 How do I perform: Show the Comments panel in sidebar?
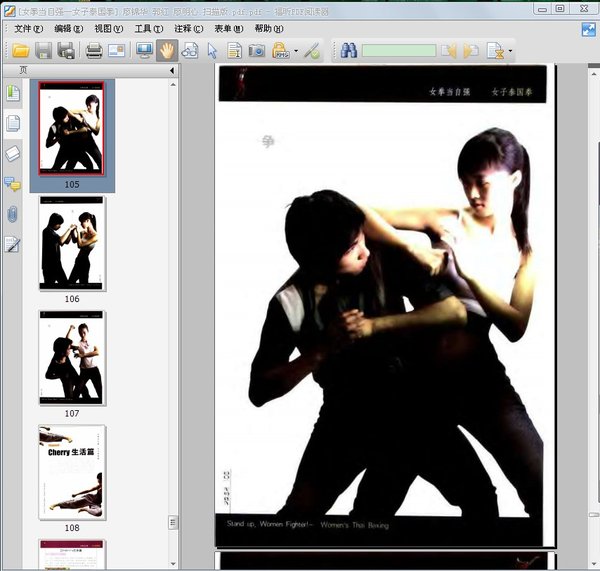(x=13, y=183)
